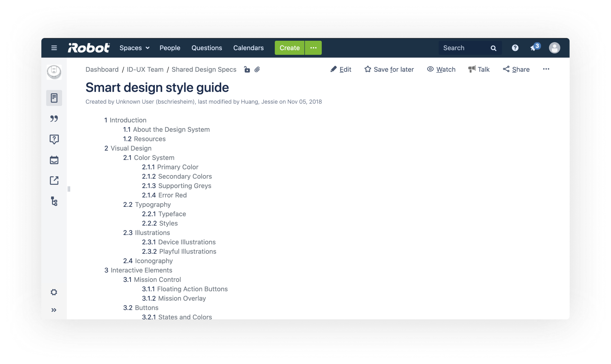Open space tools gear icon
The image size is (611, 364).
click(54, 292)
